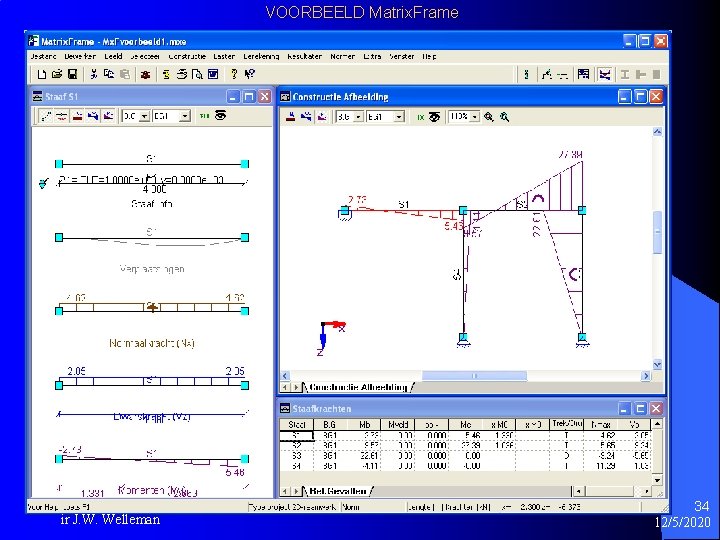The image size is (720, 540).
Task: Click the blue diagram icon in Constructie Afbeelding toolbar
Action: point(306,117)
